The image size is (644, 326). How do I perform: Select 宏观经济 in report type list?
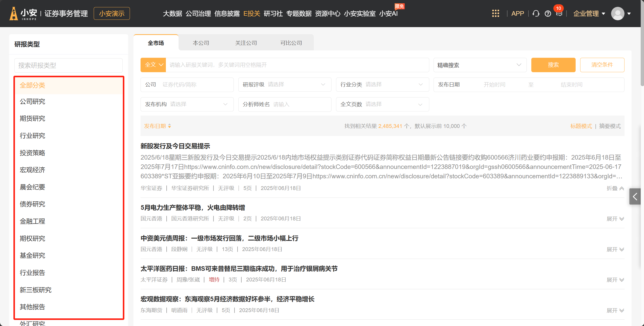[32, 170]
